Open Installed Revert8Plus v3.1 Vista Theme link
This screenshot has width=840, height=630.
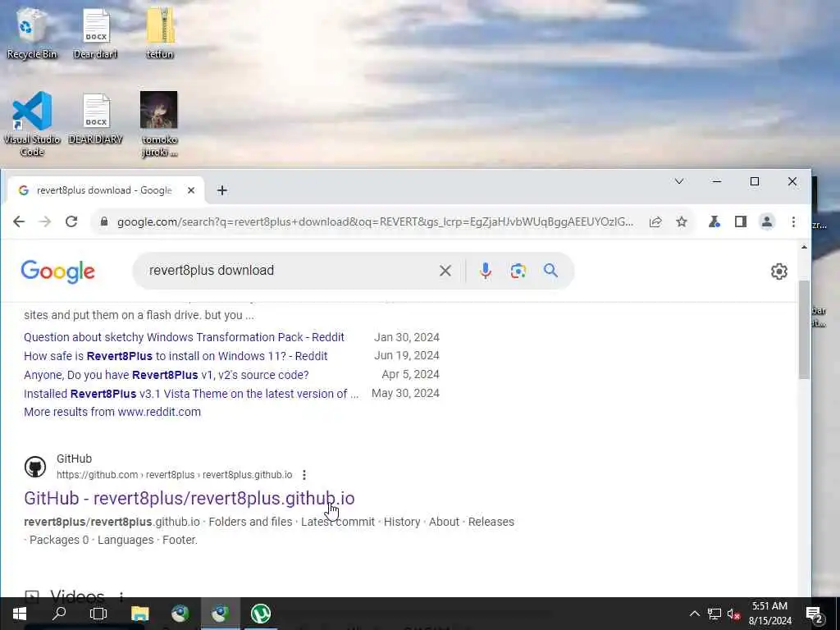(x=191, y=394)
